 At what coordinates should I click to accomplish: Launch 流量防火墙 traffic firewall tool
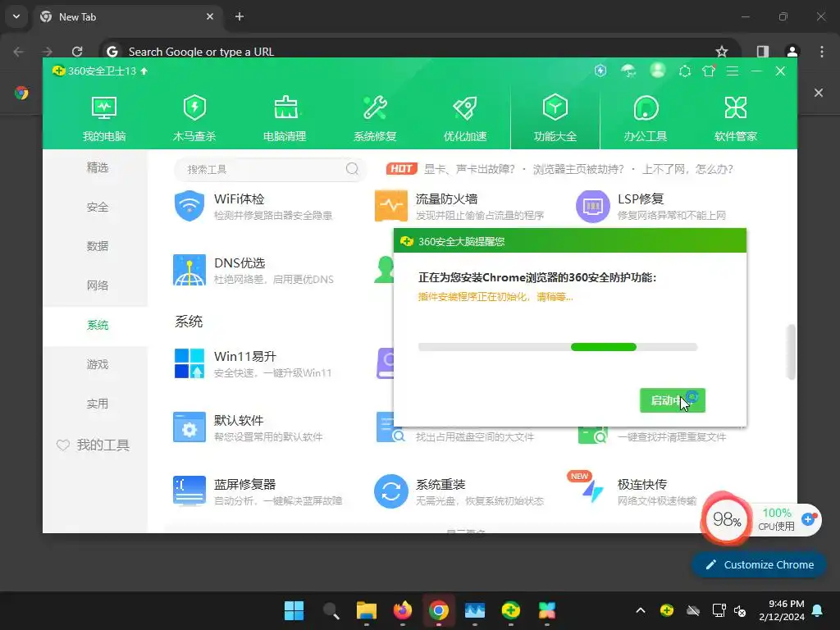459,206
